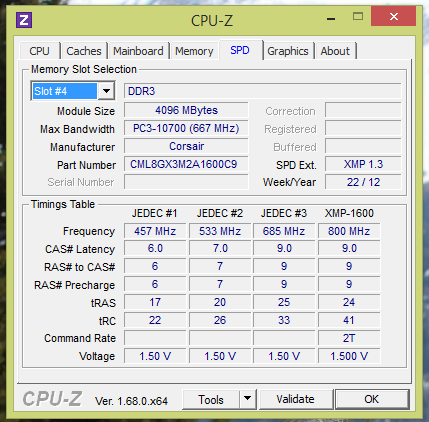Select the Slot #4 combo box text
Image resolution: width=429 pixels, height=422 pixels.
(x=65, y=91)
